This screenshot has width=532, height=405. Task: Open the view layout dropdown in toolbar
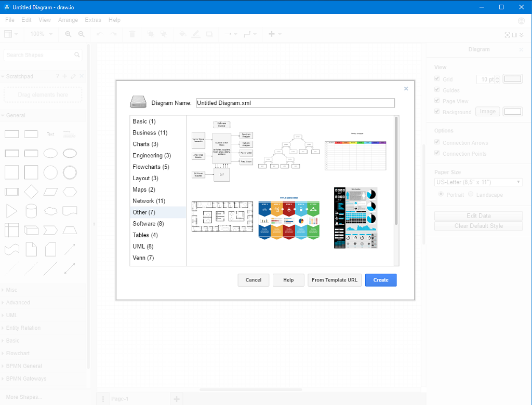coord(11,34)
